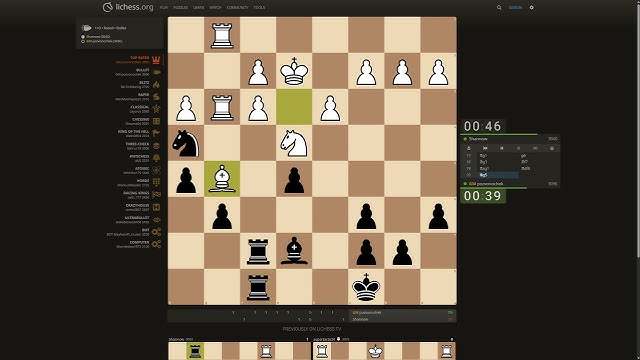Flip the board with the flip icon
This screenshot has width=640, height=360.
[469, 148]
